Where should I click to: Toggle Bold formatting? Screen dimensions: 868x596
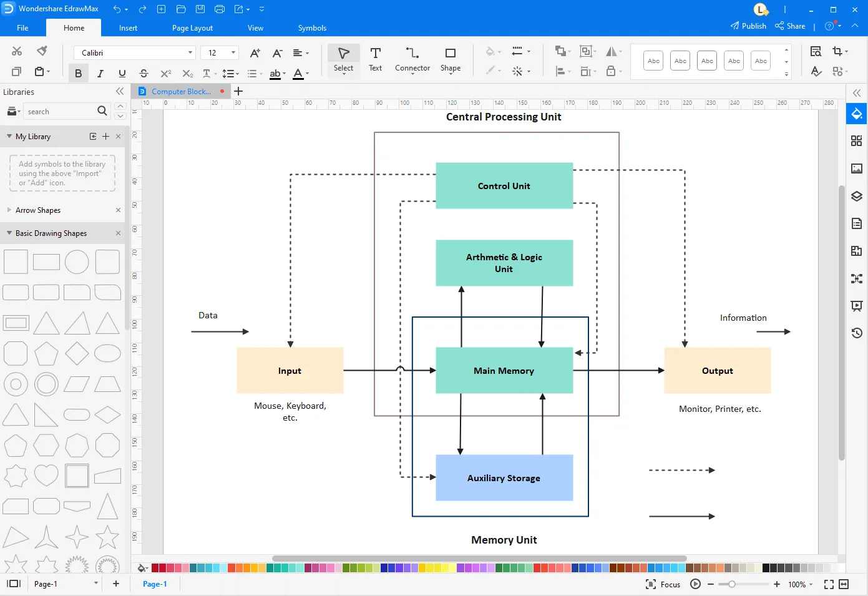(x=78, y=74)
